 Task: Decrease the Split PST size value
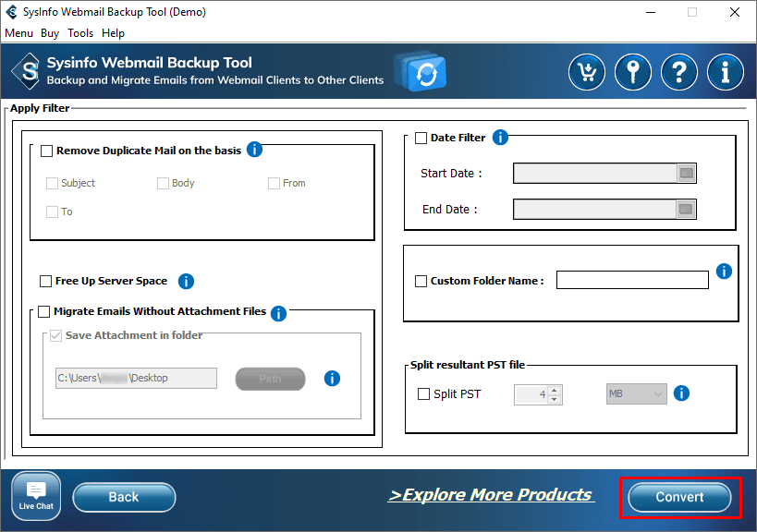[x=555, y=399]
